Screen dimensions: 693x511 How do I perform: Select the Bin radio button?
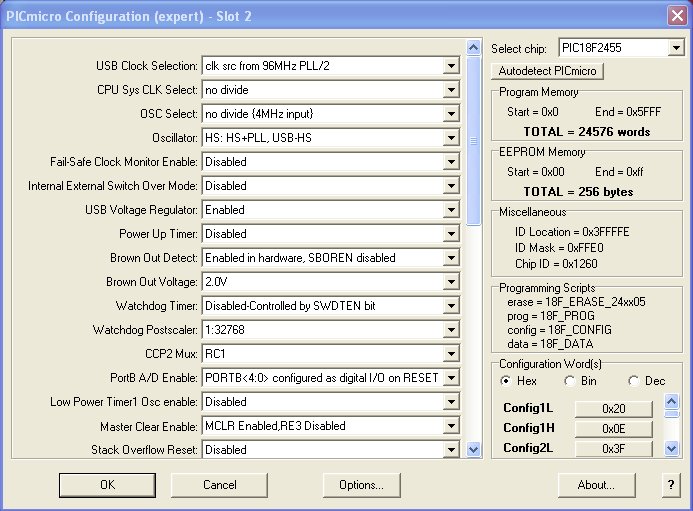(570, 381)
